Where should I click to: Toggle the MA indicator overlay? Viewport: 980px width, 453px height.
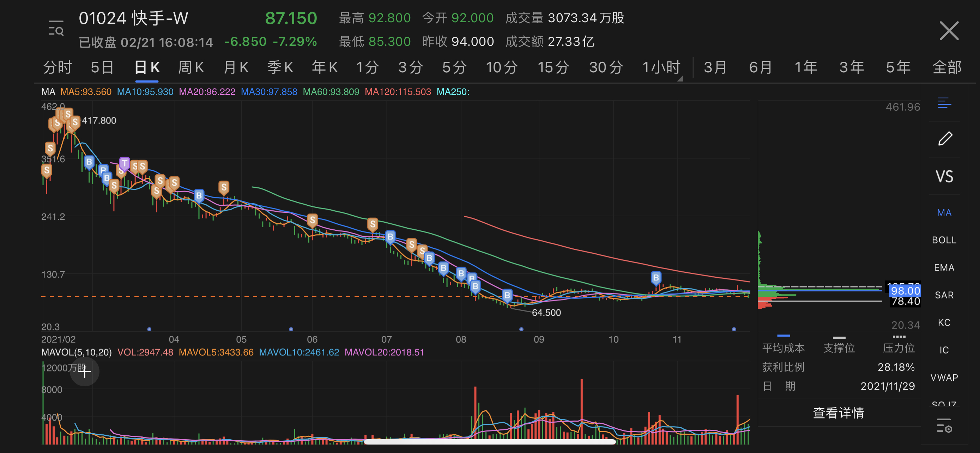point(944,213)
